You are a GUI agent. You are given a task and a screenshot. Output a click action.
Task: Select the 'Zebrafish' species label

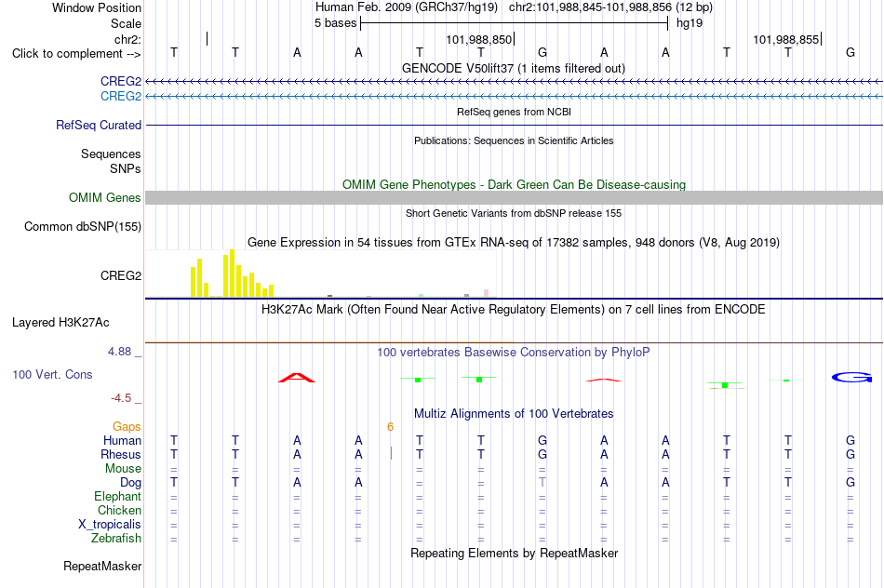coord(116,539)
